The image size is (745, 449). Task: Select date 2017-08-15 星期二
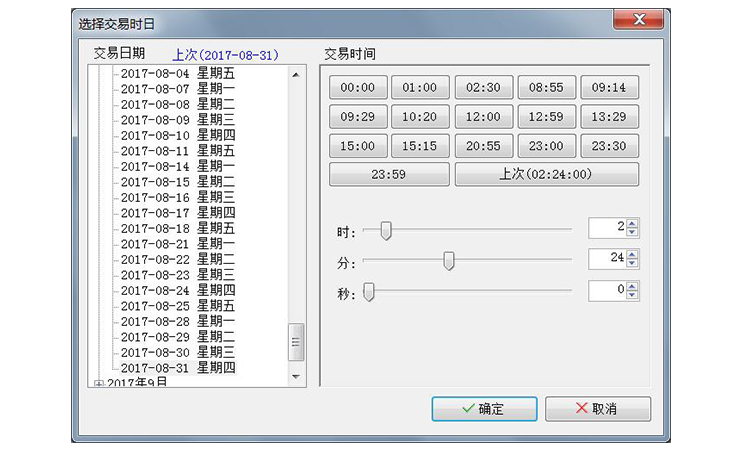tap(177, 182)
